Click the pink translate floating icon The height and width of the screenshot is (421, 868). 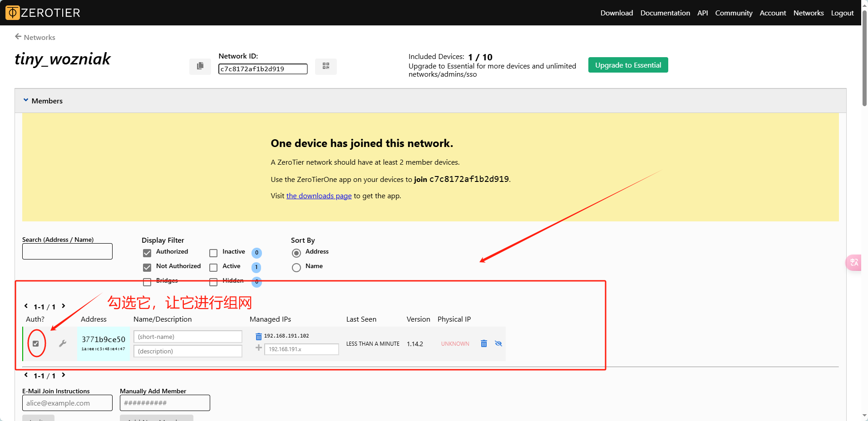pyautogui.click(x=854, y=262)
